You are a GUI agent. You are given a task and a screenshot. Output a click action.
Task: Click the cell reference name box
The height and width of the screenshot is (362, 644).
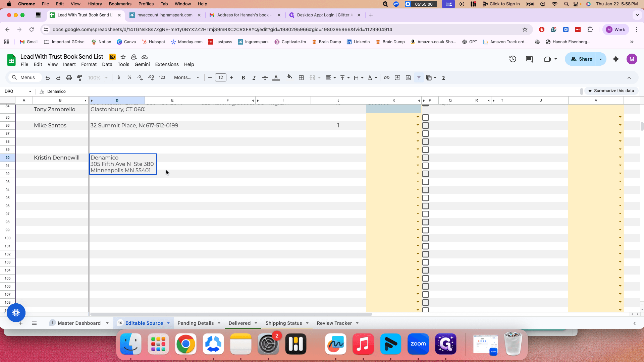[17, 92]
